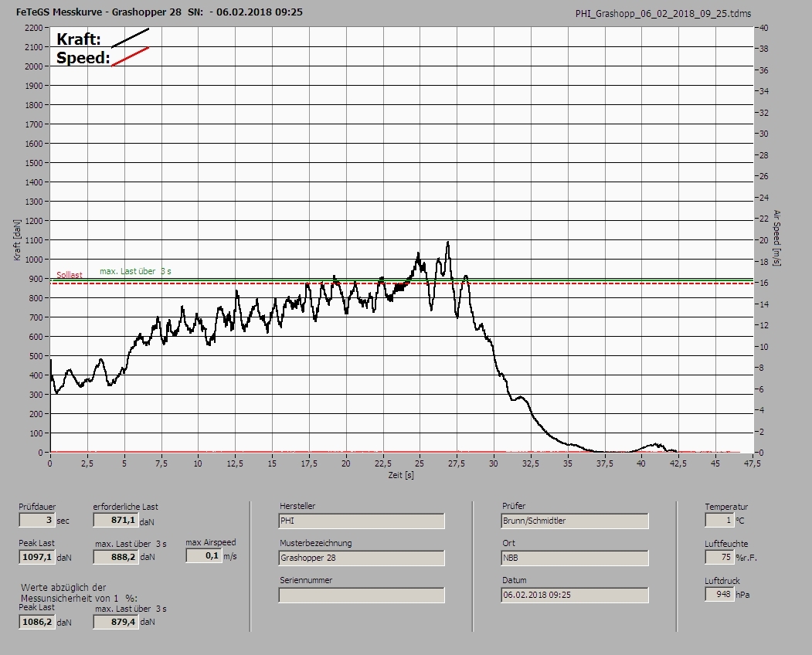Click the Temperatur value field

(x=719, y=520)
